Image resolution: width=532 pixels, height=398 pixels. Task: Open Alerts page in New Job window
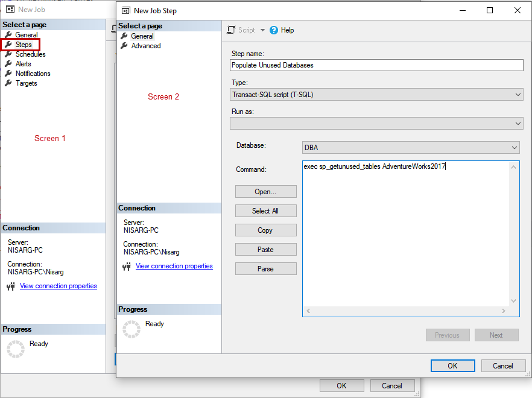pyautogui.click(x=23, y=64)
